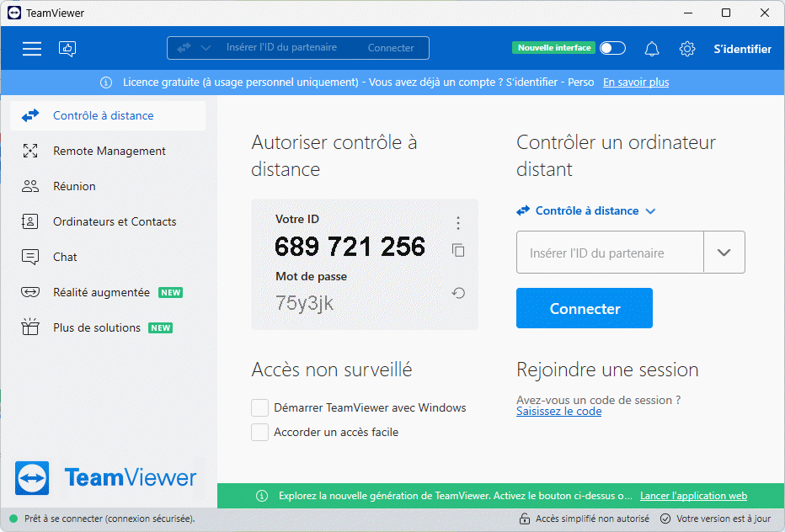Open three-dot menu beside Votre ID
Image resolution: width=785 pixels, height=532 pixels.
(458, 223)
